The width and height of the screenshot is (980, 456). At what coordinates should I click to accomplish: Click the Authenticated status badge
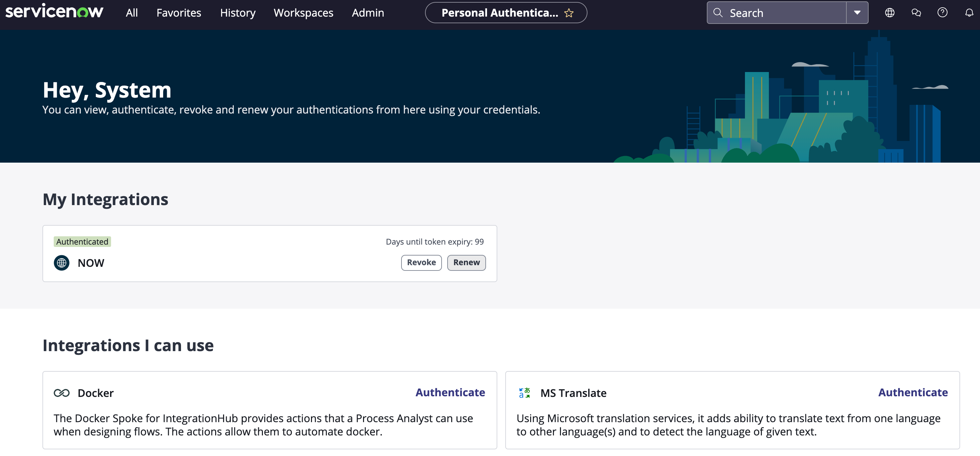pyautogui.click(x=82, y=242)
